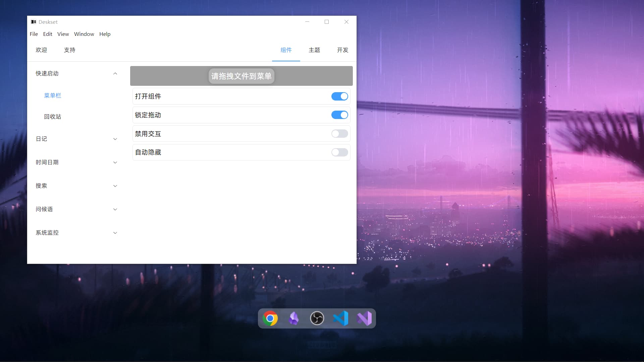Launch Visual Studio Code from the dock
This screenshot has width=644, height=362.
click(x=340, y=318)
